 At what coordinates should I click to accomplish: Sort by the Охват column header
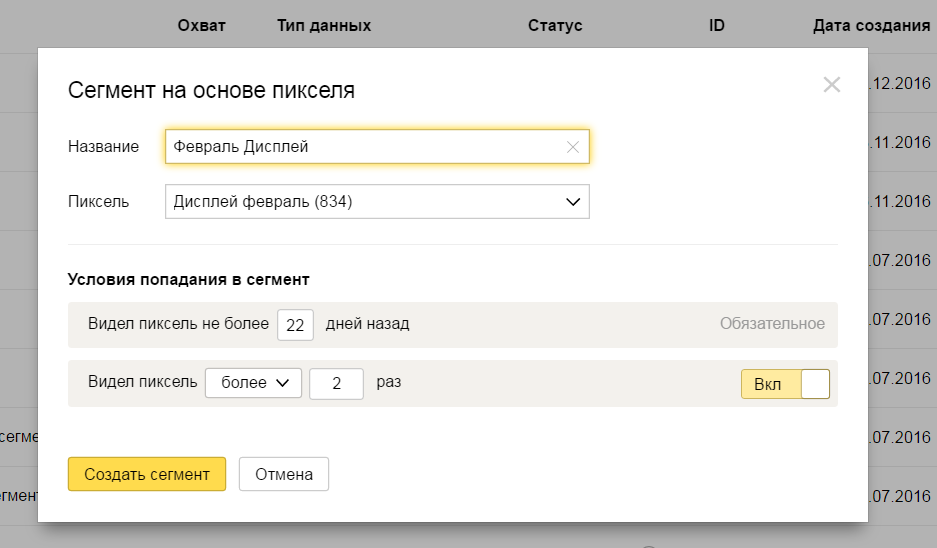(201, 26)
